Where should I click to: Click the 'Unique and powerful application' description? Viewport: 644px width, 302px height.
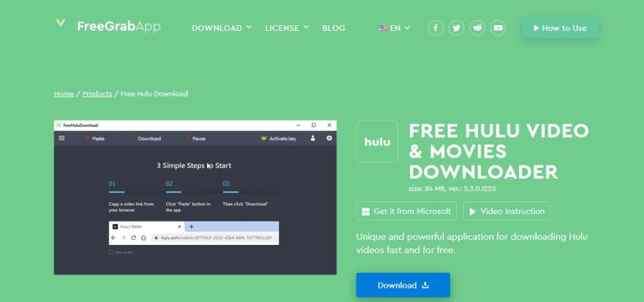[472, 243]
